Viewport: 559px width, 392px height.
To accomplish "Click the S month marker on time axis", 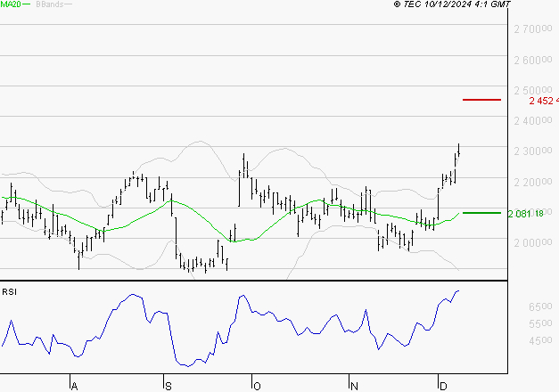I will (169, 386).
